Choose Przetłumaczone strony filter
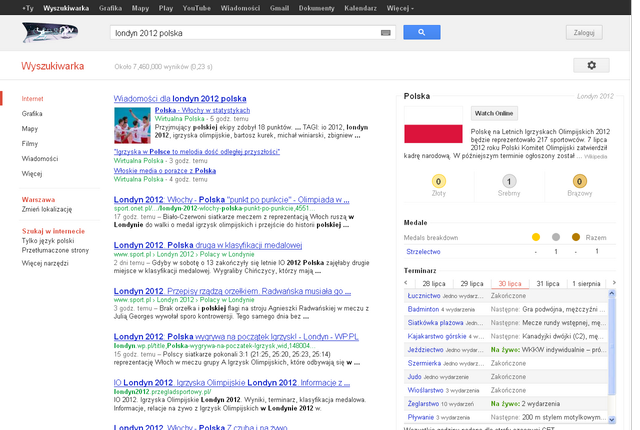640x430 pixels. [55, 250]
